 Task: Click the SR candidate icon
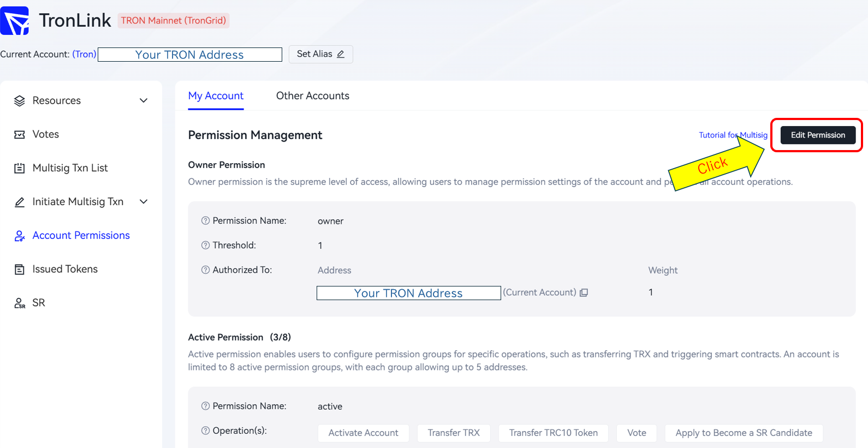pyautogui.click(x=20, y=303)
